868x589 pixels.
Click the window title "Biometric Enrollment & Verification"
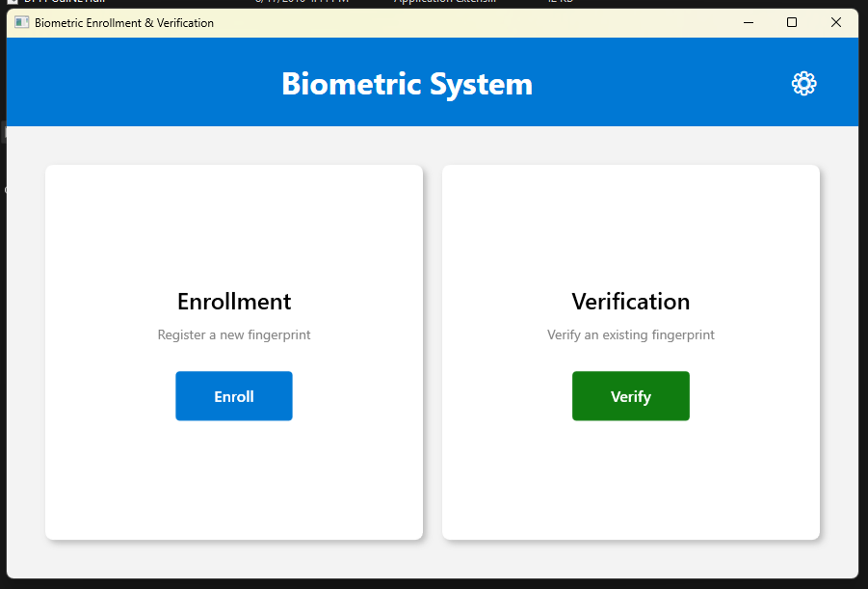click(x=124, y=22)
